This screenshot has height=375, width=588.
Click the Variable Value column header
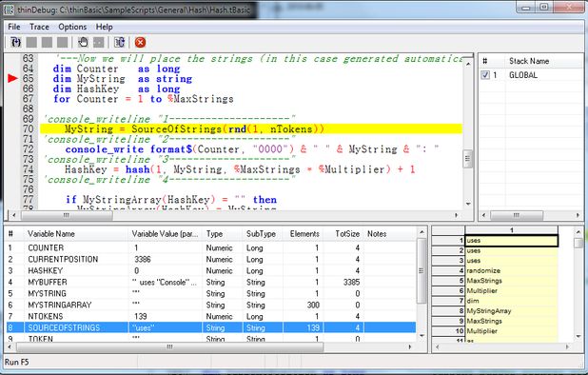[166, 234]
